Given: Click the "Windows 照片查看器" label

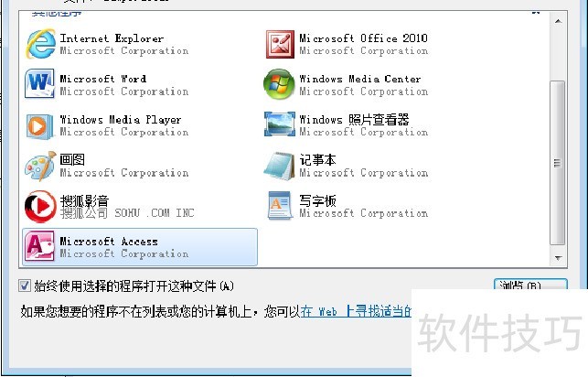Looking at the screenshot, I should click(x=354, y=120).
